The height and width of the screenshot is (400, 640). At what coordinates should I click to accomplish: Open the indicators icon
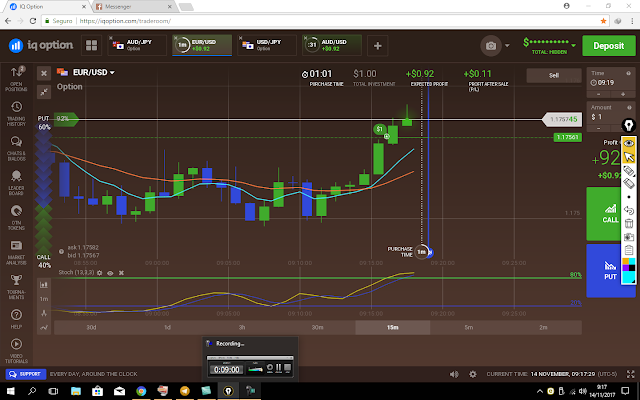pyautogui.click(x=44, y=327)
